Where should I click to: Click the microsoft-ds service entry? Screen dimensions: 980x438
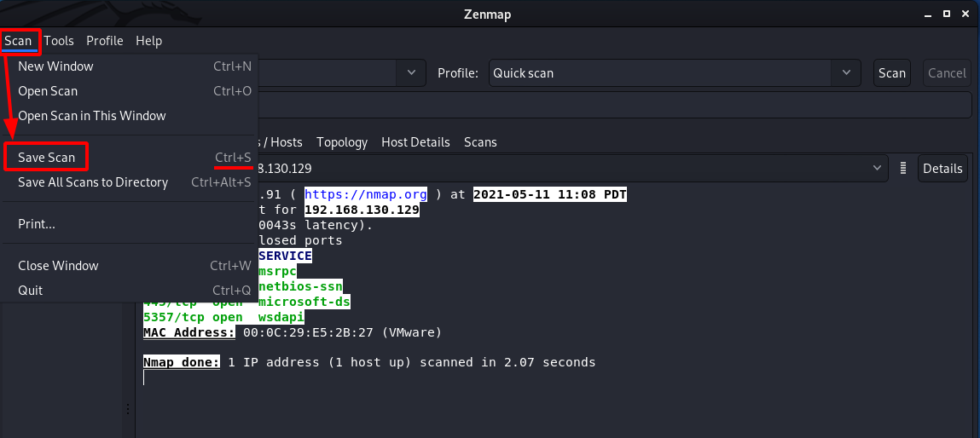(x=304, y=303)
